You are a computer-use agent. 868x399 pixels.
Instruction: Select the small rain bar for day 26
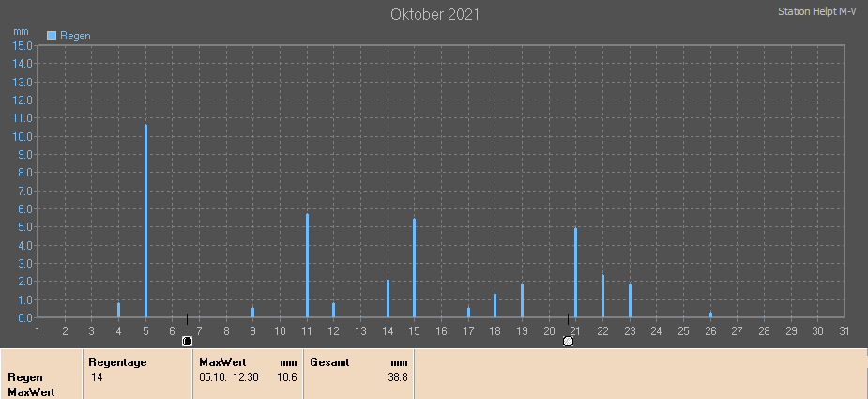point(710,315)
